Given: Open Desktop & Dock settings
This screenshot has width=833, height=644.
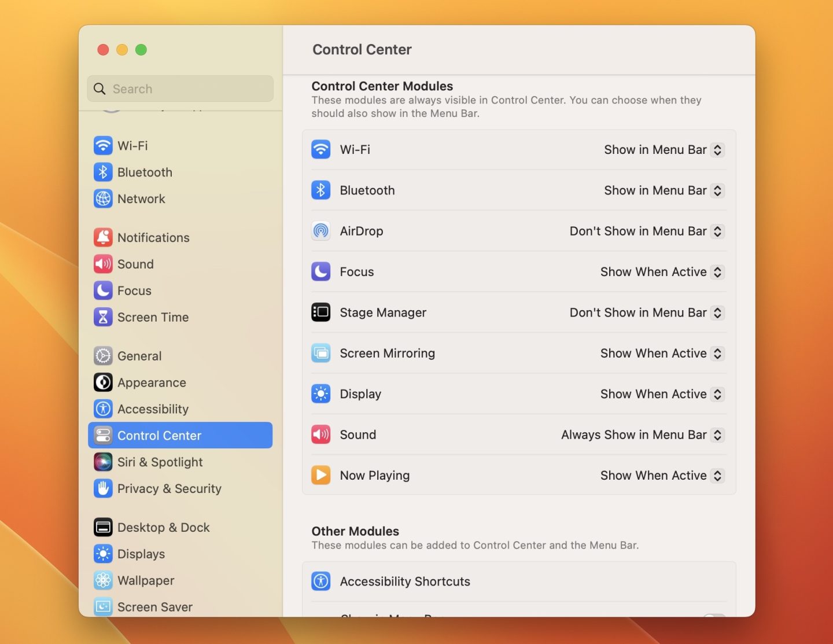Looking at the screenshot, I should click(164, 527).
